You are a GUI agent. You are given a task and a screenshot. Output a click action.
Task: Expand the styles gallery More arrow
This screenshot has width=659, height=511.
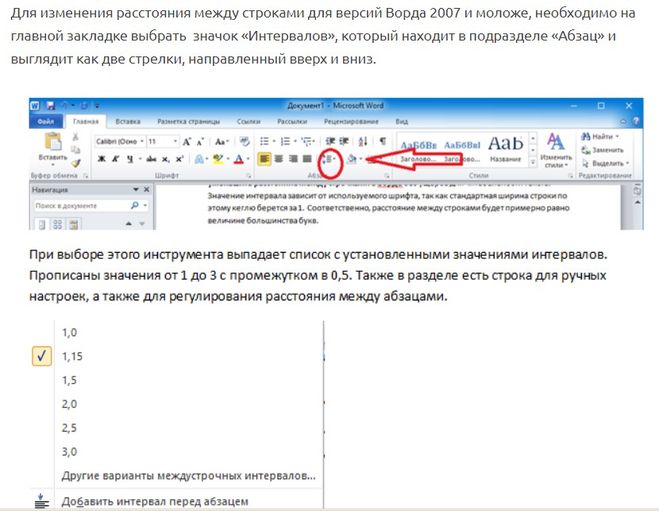click(x=532, y=163)
